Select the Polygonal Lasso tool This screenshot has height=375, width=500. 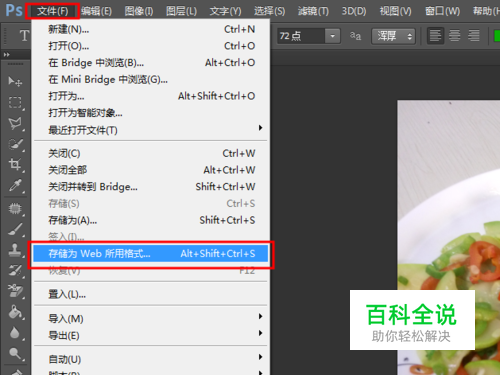pos(15,123)
